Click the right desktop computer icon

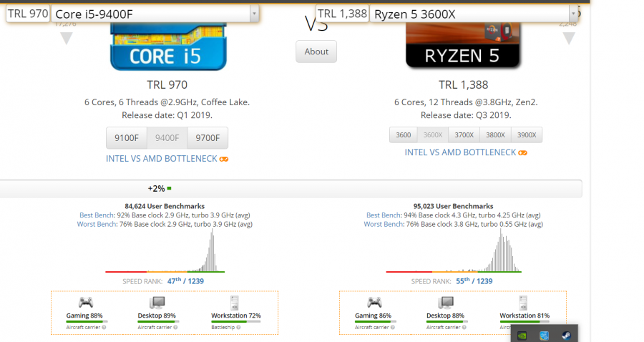(445, 302)
